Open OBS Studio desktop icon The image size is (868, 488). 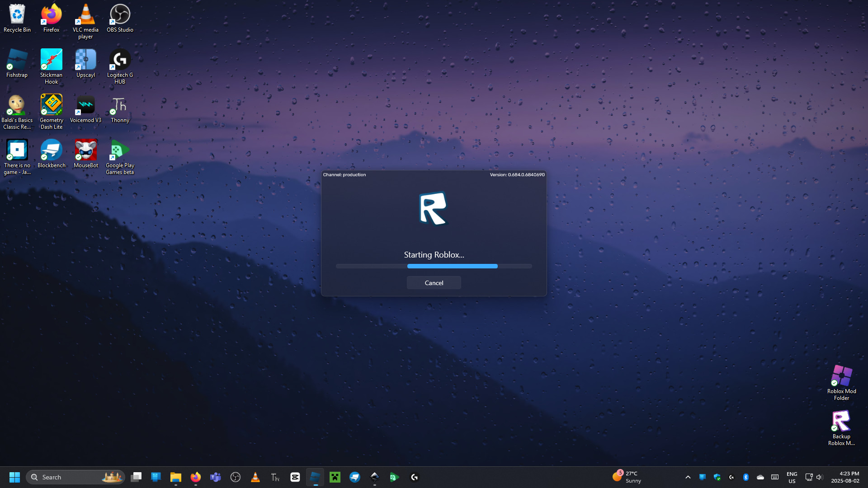[x=120, y=19]
